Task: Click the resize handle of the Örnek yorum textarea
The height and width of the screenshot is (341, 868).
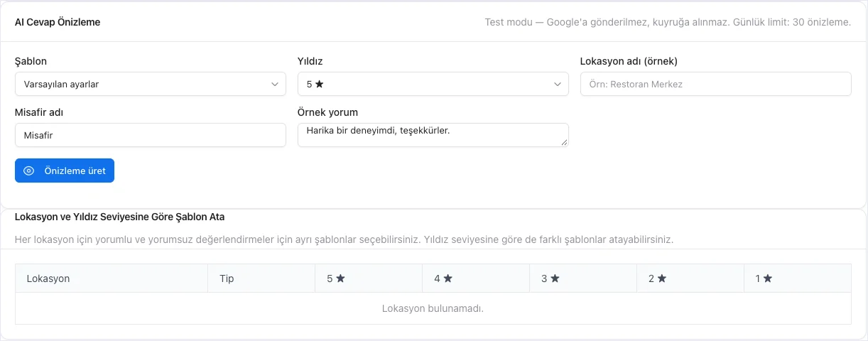Action: pos(565,143)
